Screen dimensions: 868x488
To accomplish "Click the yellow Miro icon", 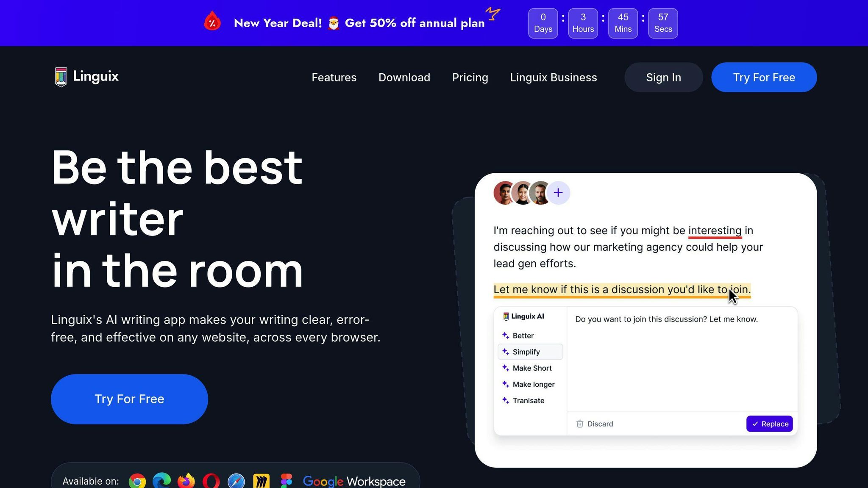I will (x=261, y=481).
